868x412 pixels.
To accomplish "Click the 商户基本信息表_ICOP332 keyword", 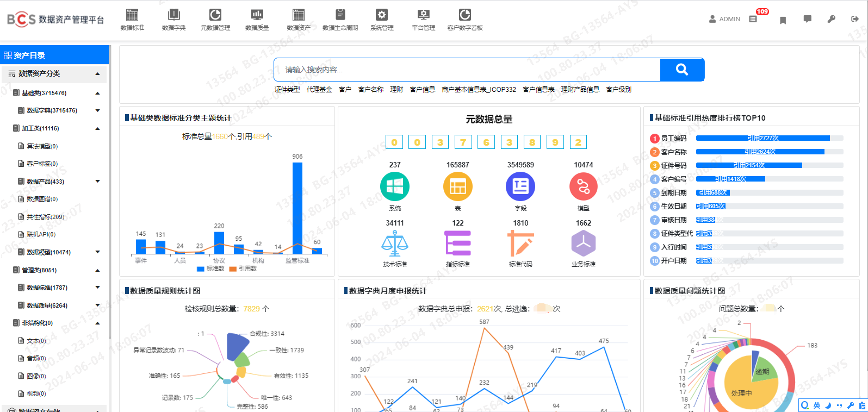I will click(x=479, y=90).
